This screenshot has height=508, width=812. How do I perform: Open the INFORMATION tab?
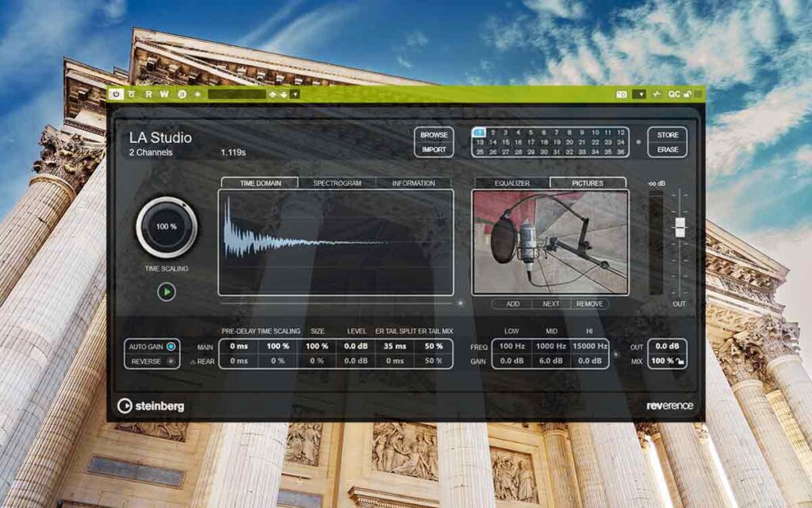(x=413, y=183)
